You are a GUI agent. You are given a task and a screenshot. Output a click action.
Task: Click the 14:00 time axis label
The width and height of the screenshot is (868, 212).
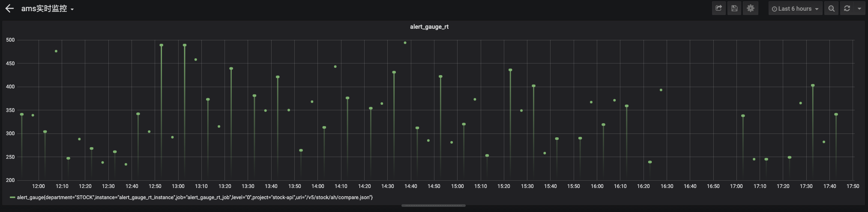point(318,186)
